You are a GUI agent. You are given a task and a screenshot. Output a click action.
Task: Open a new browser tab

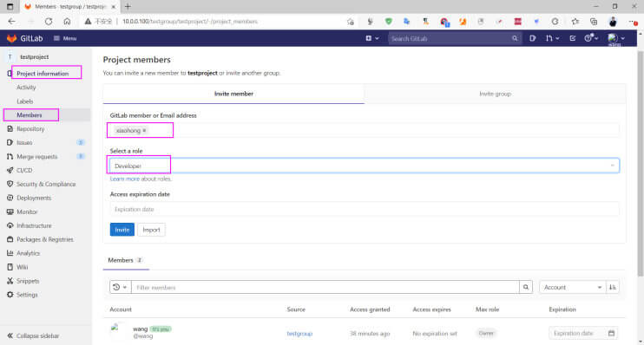coord(128,7)
